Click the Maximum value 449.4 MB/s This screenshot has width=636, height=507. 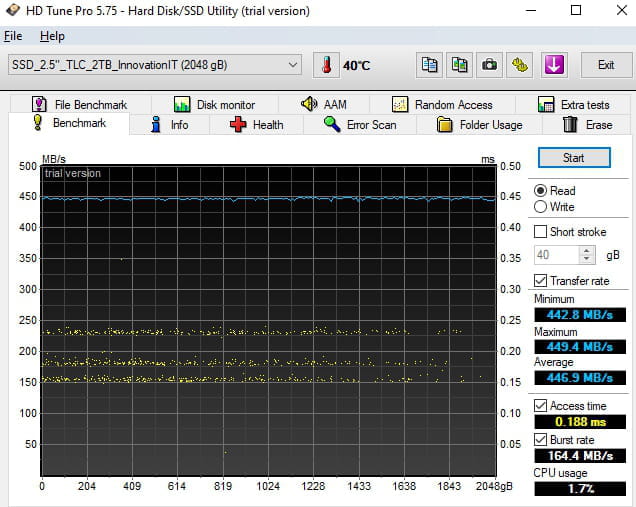[580, 347]
